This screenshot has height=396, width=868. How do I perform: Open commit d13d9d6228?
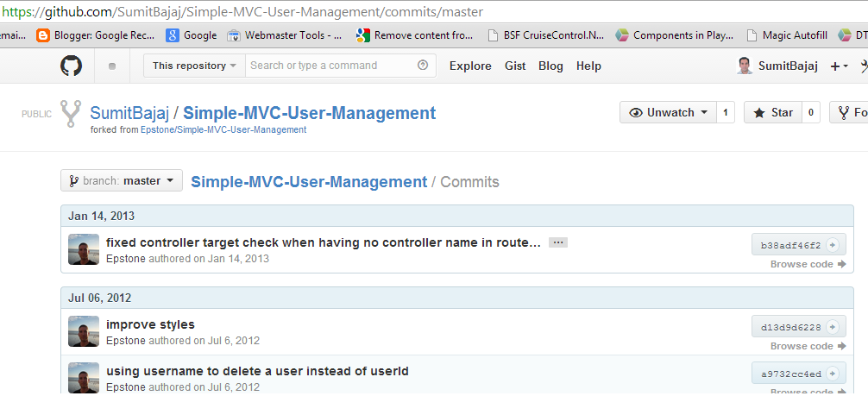[798, 327]
